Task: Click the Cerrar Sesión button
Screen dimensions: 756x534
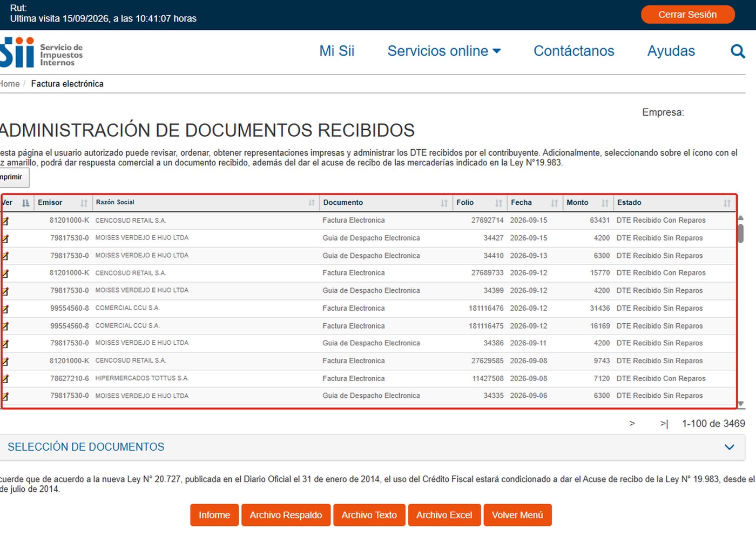Action: point(687,15)
